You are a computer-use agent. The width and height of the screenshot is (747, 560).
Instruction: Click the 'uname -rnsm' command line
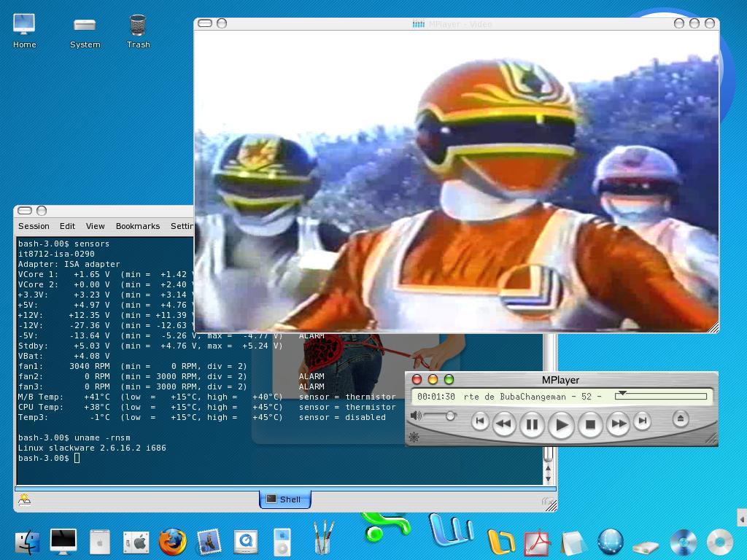[x=74, y=437]
